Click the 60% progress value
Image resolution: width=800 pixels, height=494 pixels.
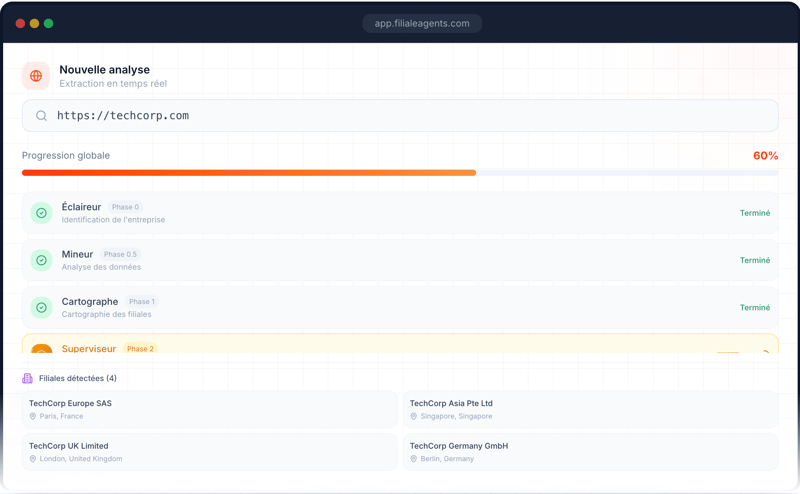click(765, 156)
